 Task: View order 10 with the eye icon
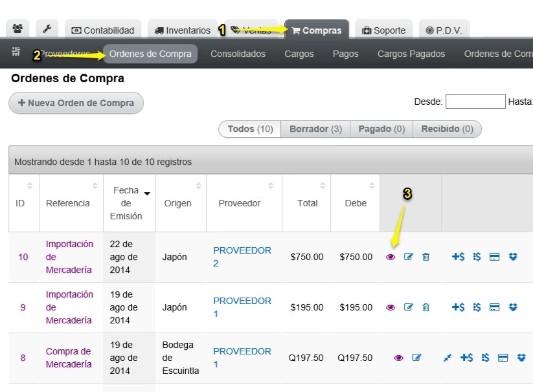391,257
